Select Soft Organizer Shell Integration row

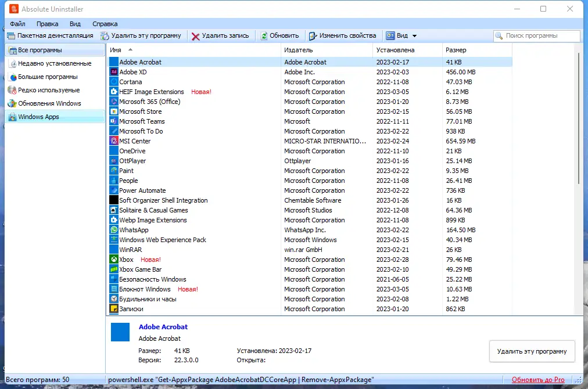(310, 200)
